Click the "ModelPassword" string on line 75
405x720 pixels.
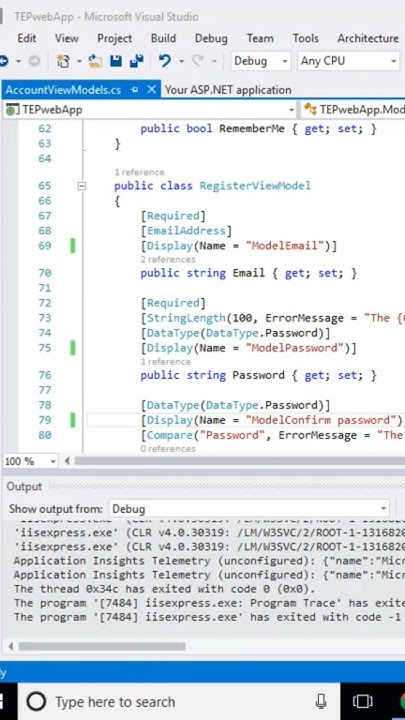tap(295, 348)
